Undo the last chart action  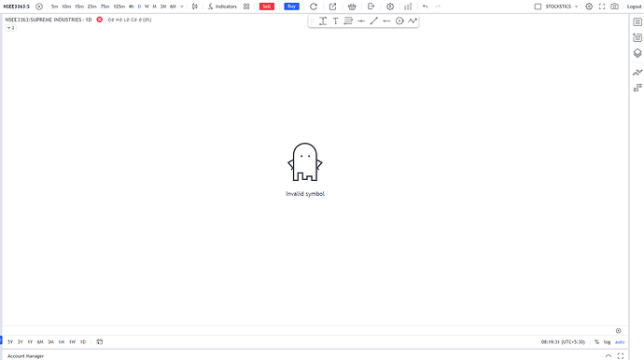tap(425, 7)
